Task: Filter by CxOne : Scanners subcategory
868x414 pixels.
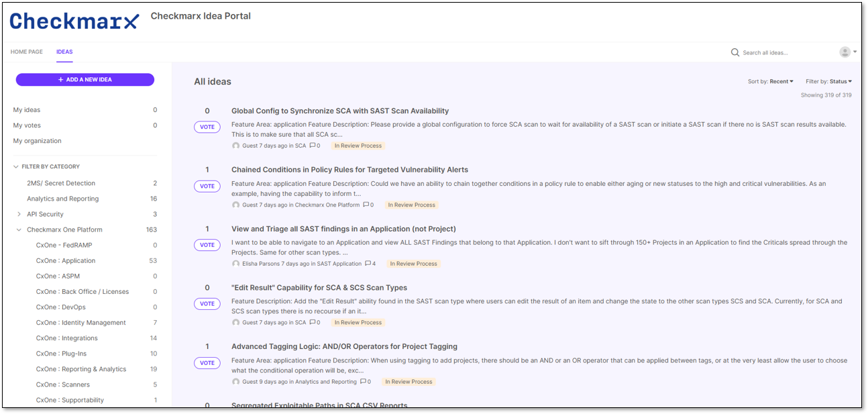Action: pyautogui.click(x=63, y=384)
